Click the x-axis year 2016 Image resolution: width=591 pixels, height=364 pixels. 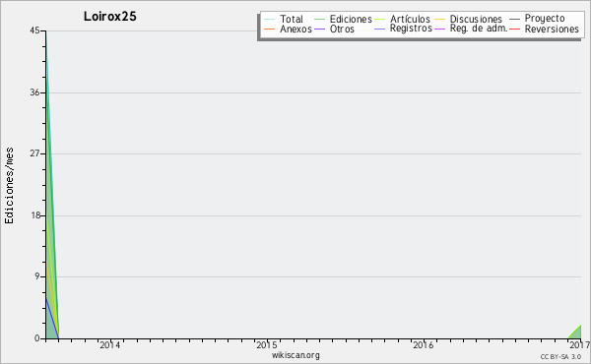(x=424, y=345)
